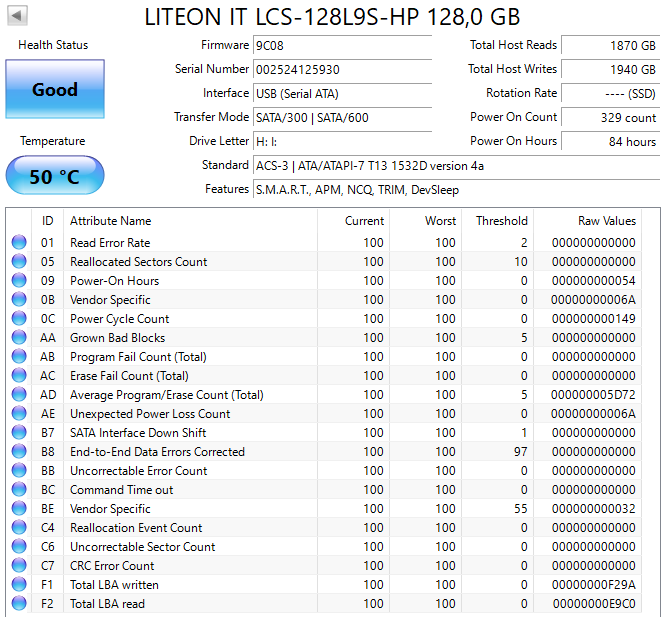Click the Threshold column header

501,221
